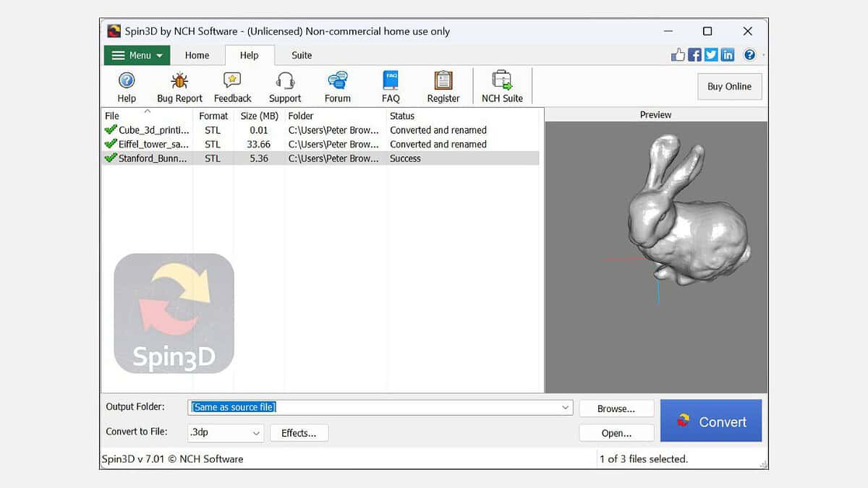Click the Effects... button
Screen dimensions: 868x488
tap(299, 433)
